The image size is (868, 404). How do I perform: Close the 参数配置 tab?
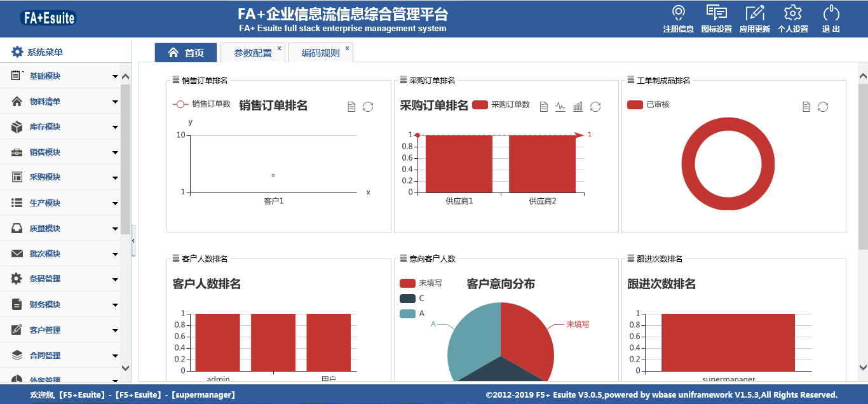click(279, 48)
